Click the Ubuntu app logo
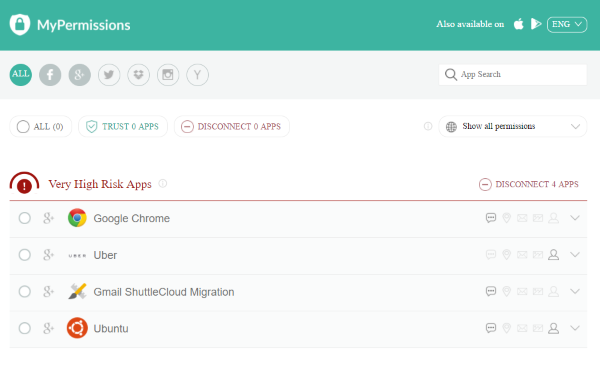This screenshot has height=365, width=600. click(x=77, y=328)
